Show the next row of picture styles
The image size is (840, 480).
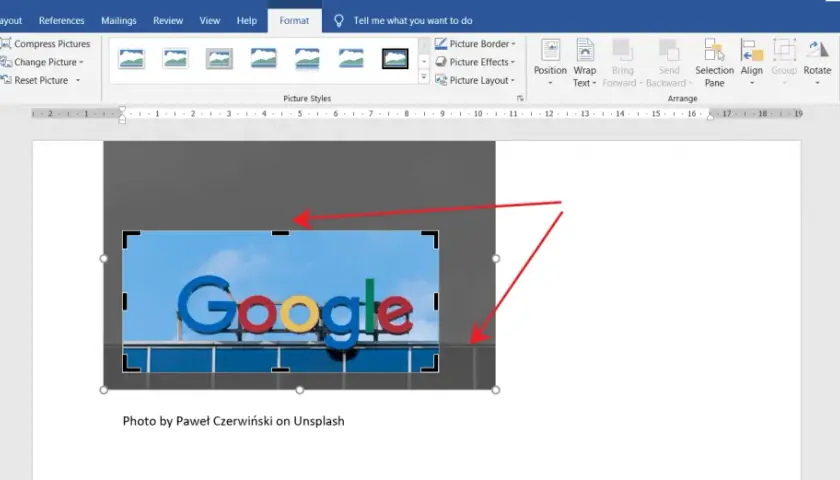pos(424,62)
